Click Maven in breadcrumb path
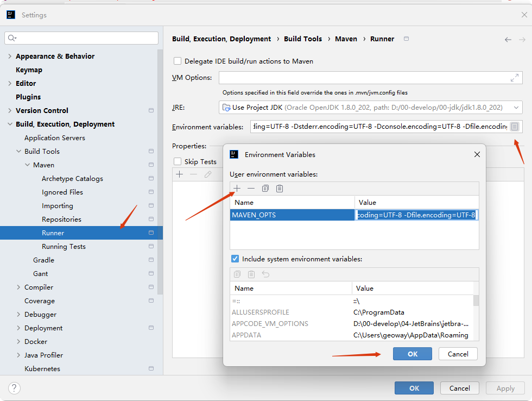This screenshot has width=532, height=401. click(x=346, y=39)
